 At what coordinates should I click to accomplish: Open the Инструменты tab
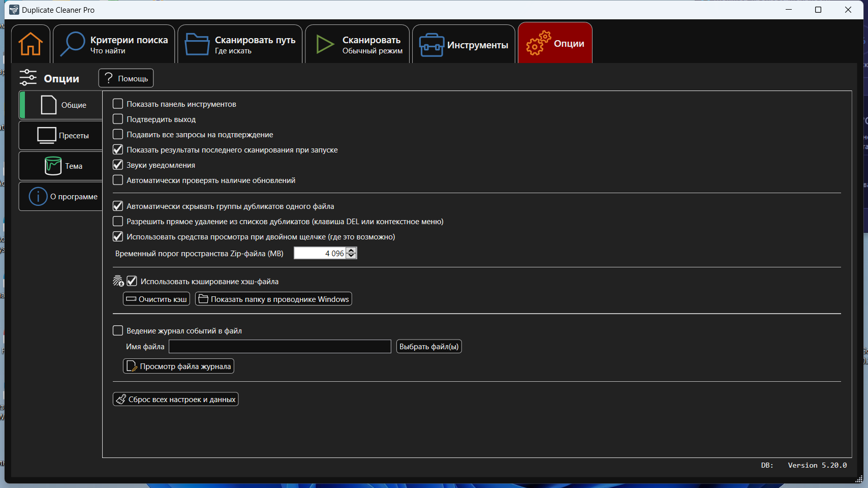463,44
